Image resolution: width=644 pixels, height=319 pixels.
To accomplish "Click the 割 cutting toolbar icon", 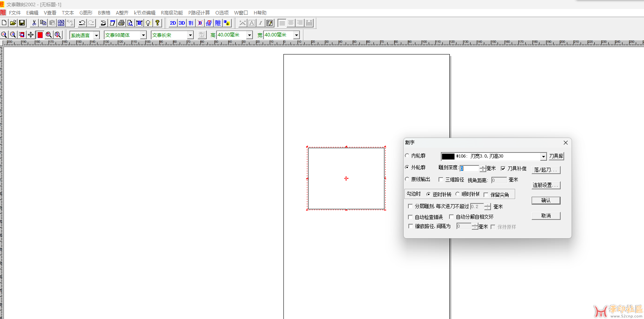I will [x=191, y=23].
